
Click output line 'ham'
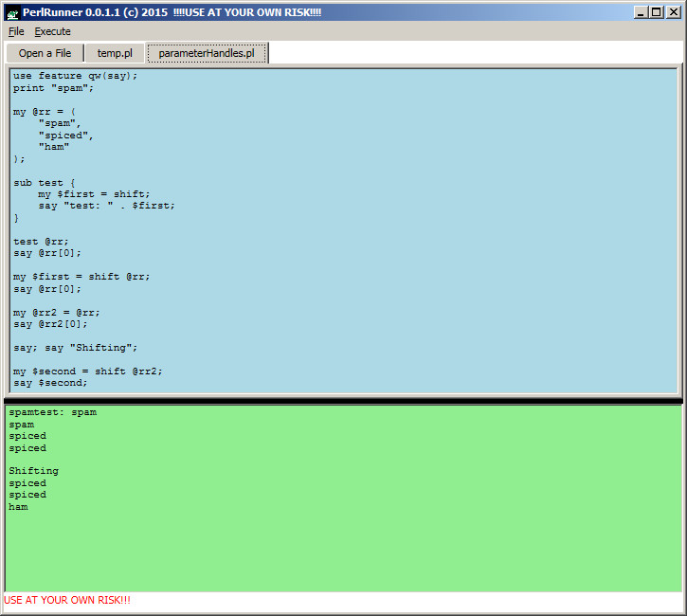(x=18, y=507)
